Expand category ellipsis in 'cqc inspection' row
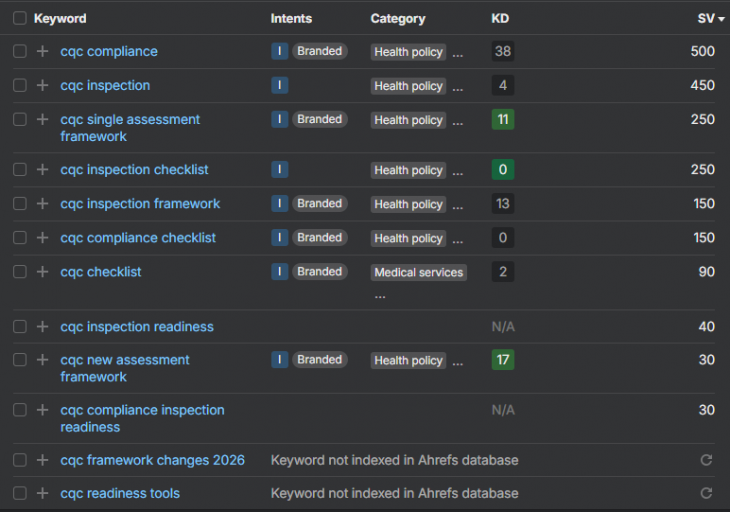 tap(458, 89)
